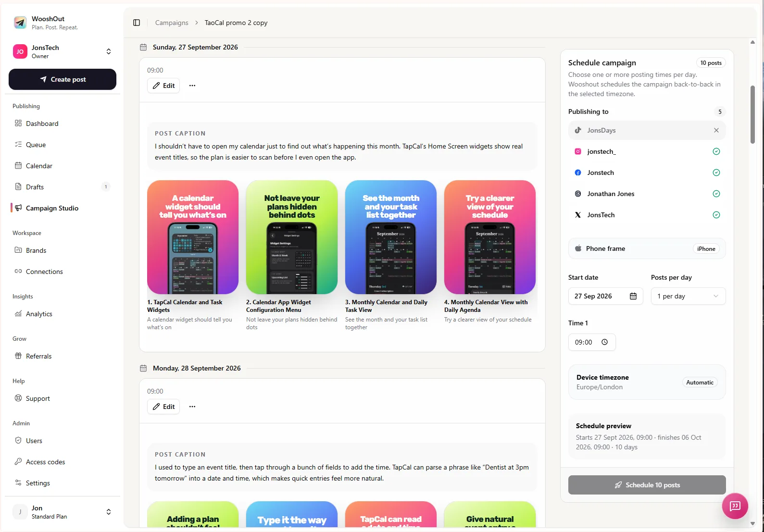
Task: Click the JonsTech X icon
Action: pos(578,215)
